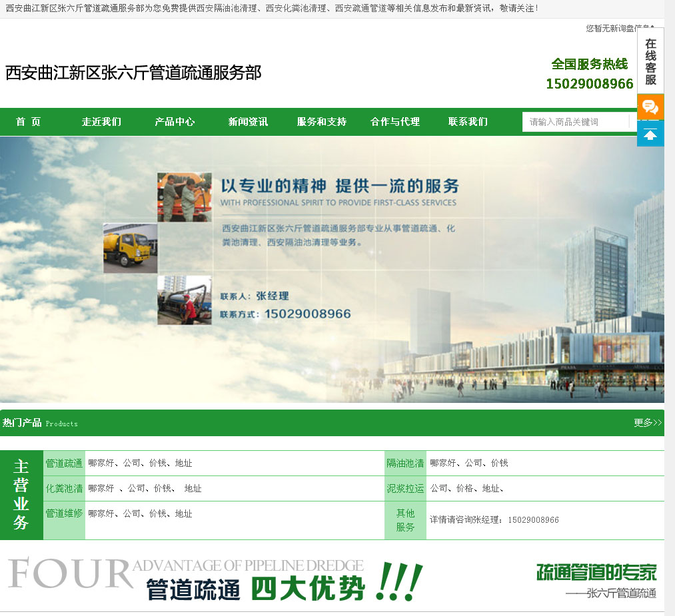Open 产品中心 from the navigation bar
This screenshot has height=616, width=675.
coord(175,122)
